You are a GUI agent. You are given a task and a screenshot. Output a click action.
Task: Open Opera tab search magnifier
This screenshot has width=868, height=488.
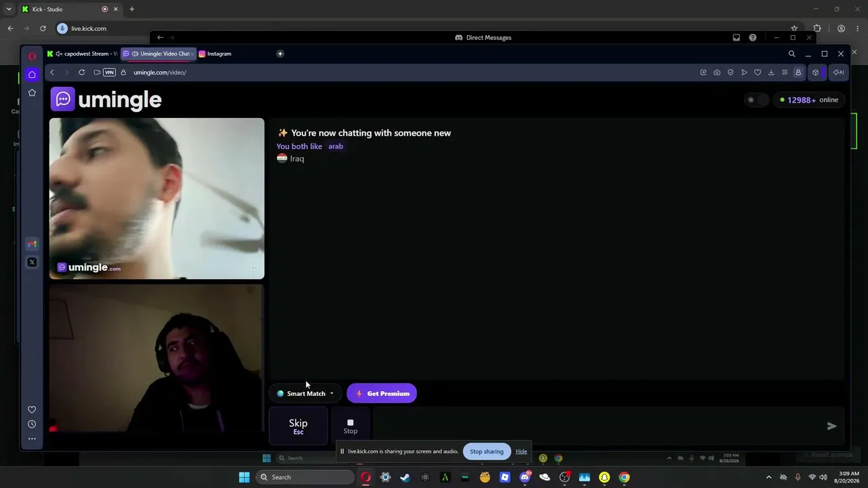point(791,54)
